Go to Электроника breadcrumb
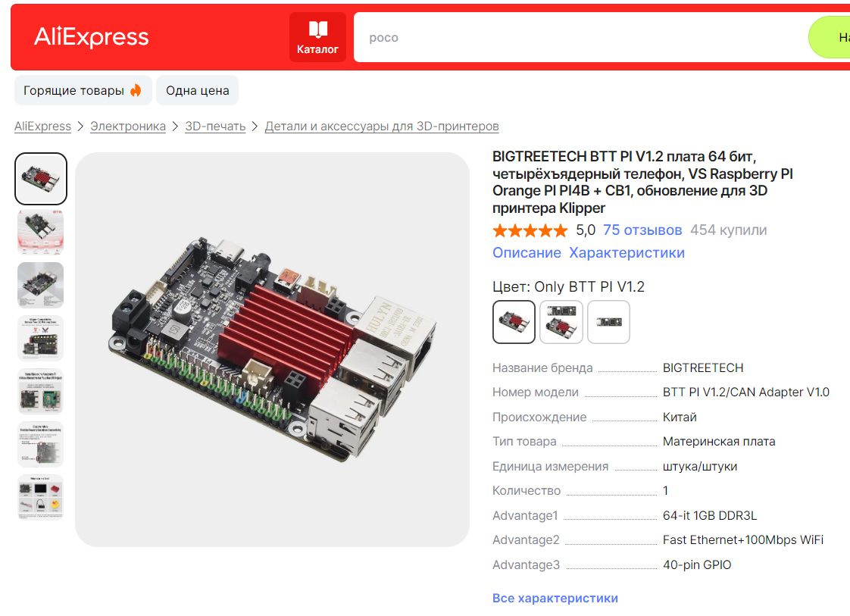Screen dimensions: 850x616 pyautogui.click(x=128, y=127)
